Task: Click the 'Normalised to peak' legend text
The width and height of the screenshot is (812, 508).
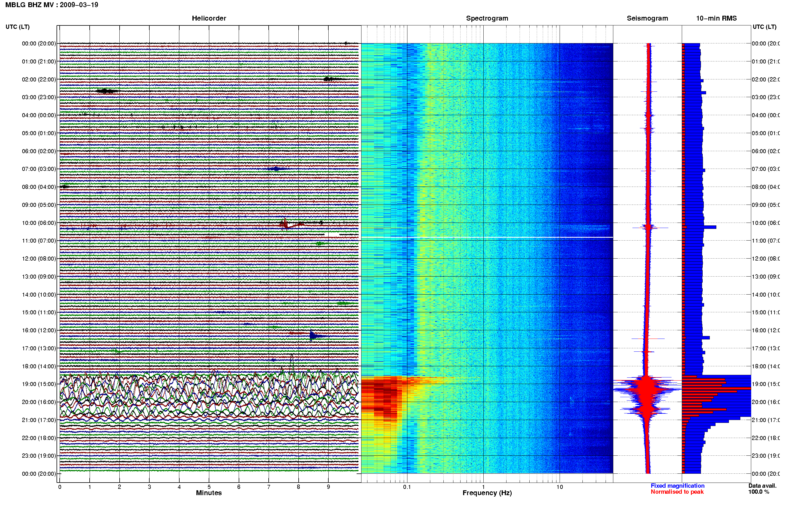Action: pyautogui.click(x=677, y=492)
